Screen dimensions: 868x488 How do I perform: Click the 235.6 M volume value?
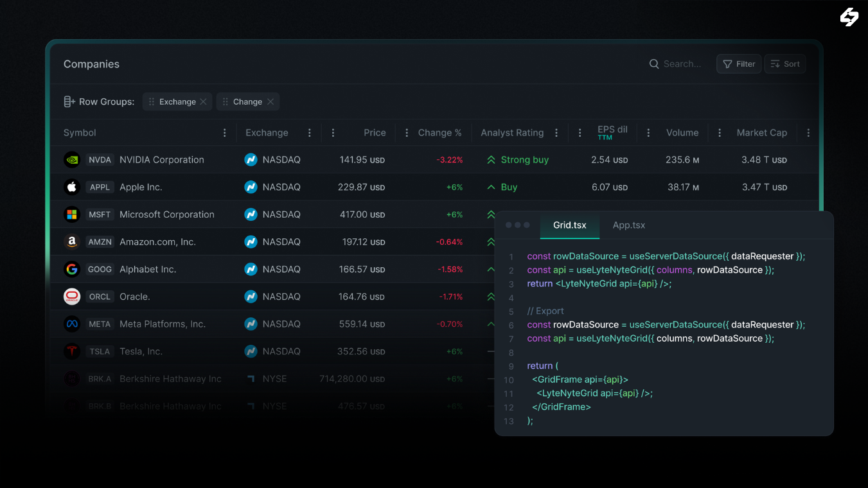tap(682, 160)
